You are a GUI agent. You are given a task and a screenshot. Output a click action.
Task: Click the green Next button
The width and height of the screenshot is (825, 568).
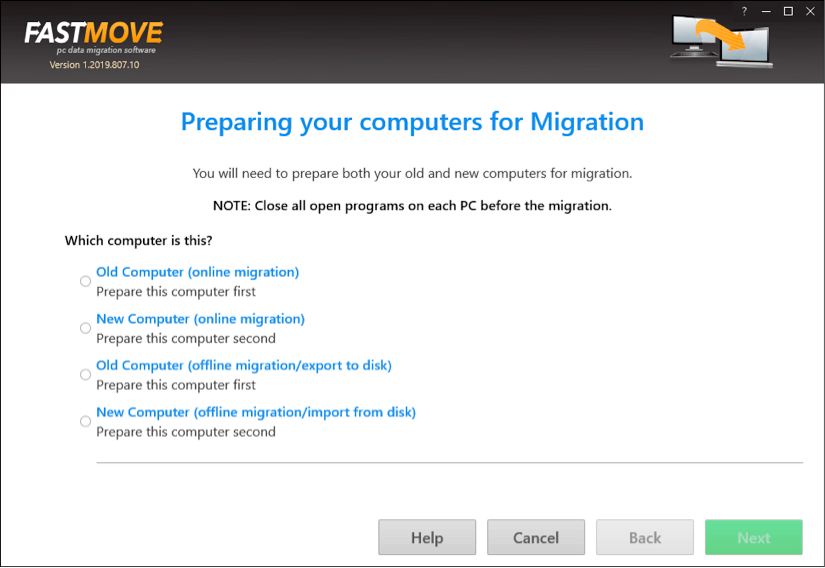coord(753,537)
